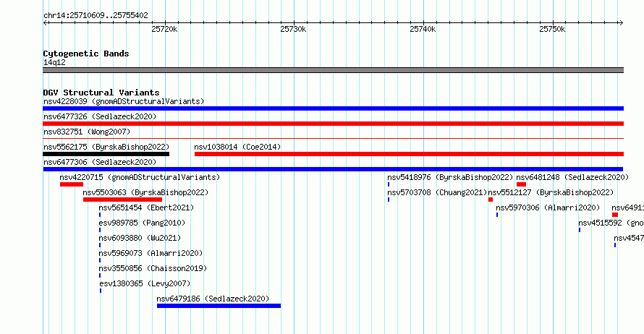This screenshot has height=334, width=644.
Task: Click the 25750k ruler tick label
Action: [x=552, y=29]
